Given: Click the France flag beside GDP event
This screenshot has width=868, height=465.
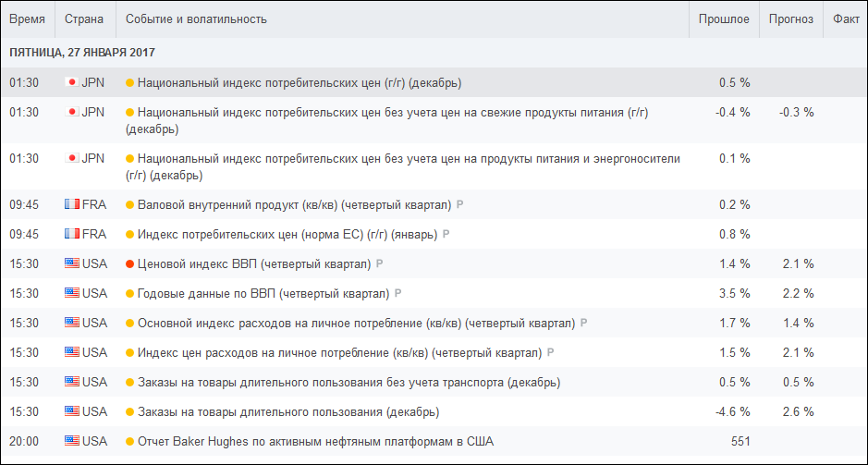Looking at the screenshot, I should pyautogui.click(x=71, y=205).
